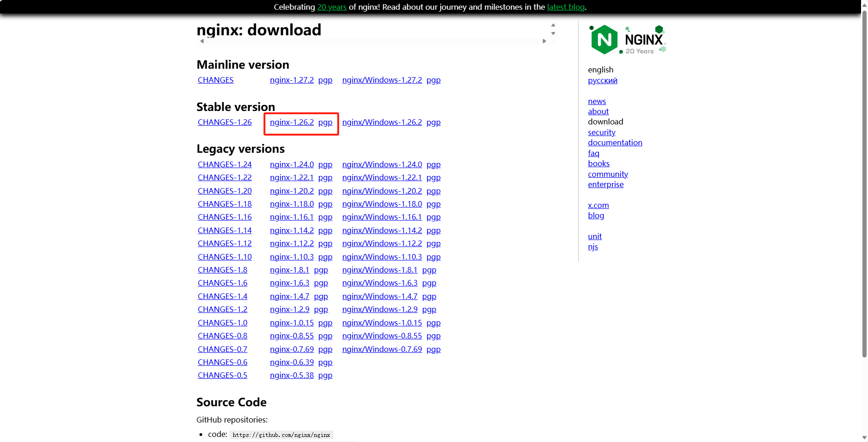Viewport: 868px width, 442px height.
Task: Download nginx-1.14.2 source
Action: tap(292, 230)
